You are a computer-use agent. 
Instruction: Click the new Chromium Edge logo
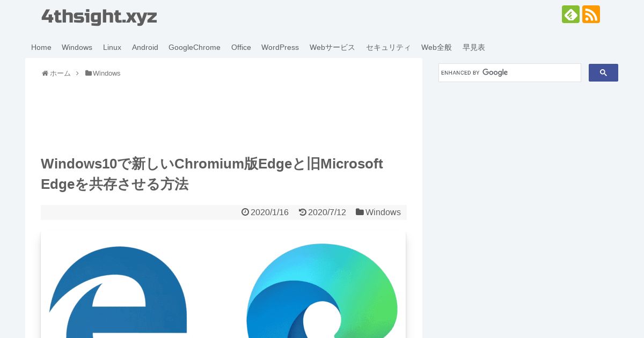coord(322,291)
